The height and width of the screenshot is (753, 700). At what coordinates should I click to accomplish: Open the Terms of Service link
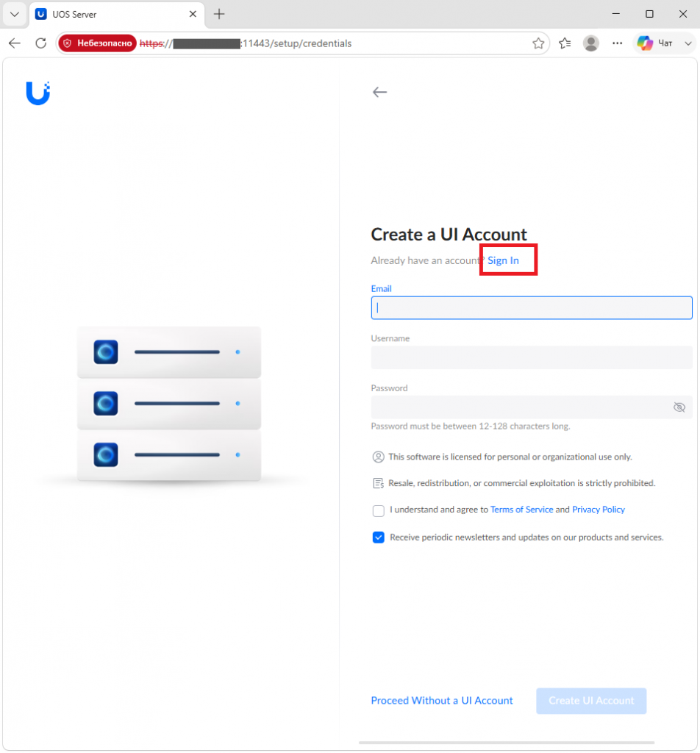(521, 510)
